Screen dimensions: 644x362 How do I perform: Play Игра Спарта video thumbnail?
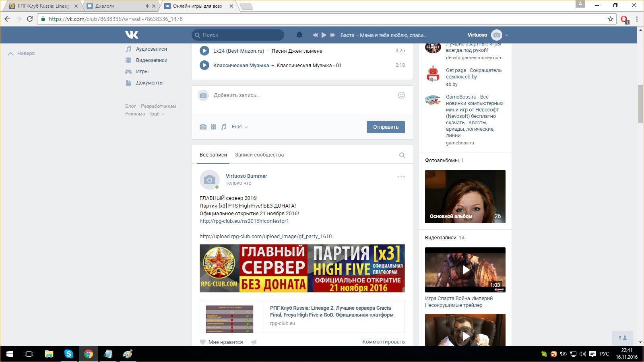click(465, 270)
